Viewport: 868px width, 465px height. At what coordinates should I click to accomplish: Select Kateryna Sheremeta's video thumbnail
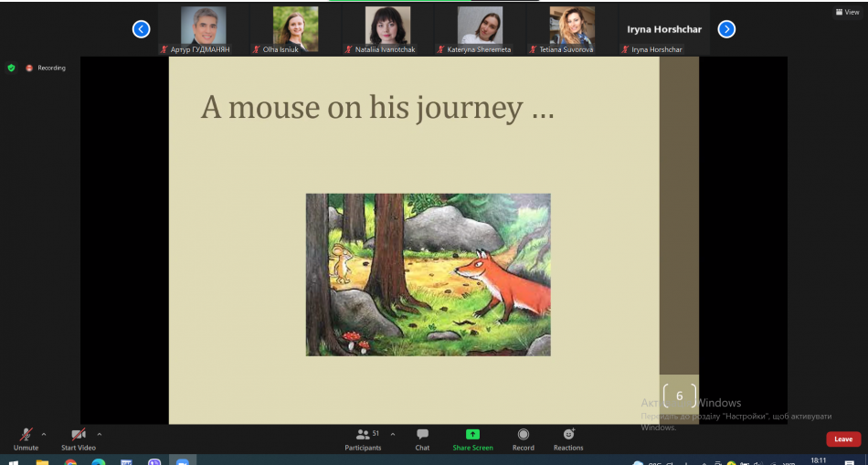point(480,28)
